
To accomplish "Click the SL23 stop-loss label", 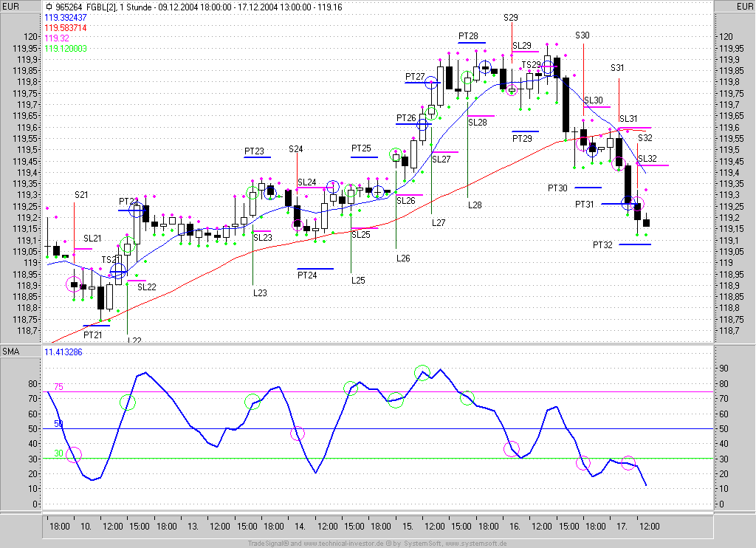I will click(x=263, y=237).
